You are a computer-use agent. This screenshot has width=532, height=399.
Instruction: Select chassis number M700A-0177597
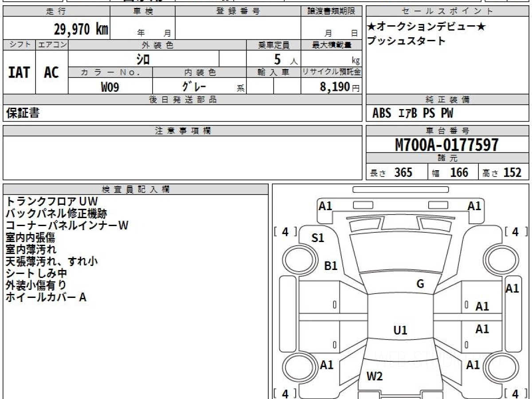(446, 145)
